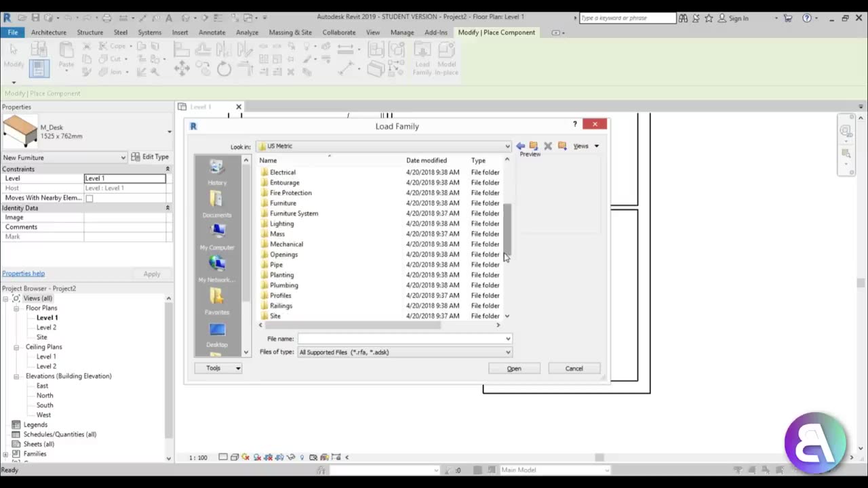Open the Legends node in Project Browser

tap(35, 424)
